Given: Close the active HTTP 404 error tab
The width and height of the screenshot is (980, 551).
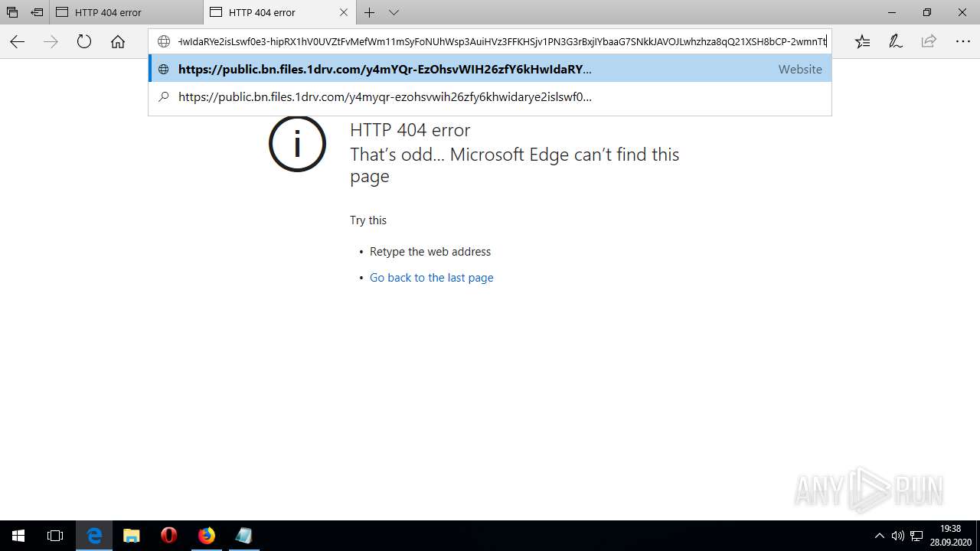Looking at the screenshot, I should [x=344, y=12].
